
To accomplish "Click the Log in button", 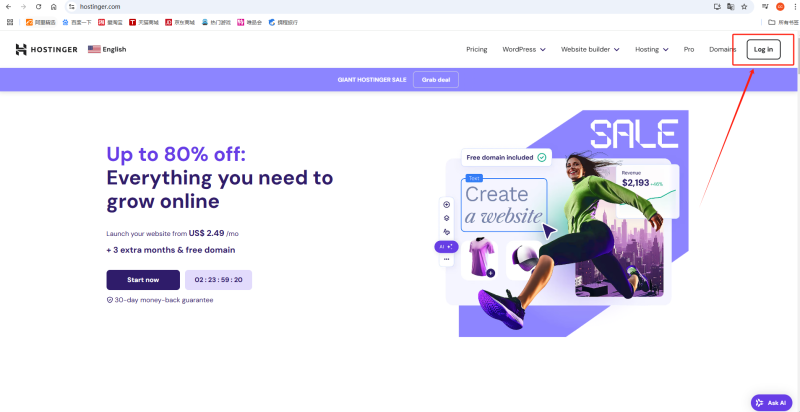I will pyautogui.click(x=763, y=49).
